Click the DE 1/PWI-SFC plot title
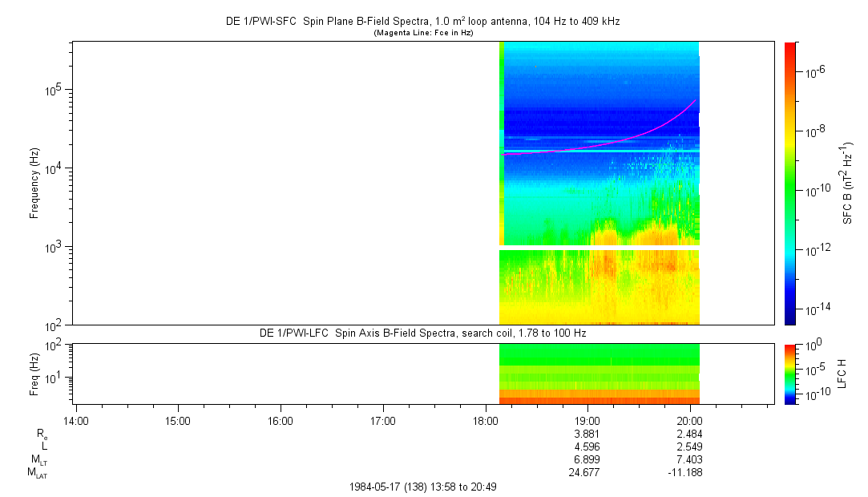868x497 pixels. [422, 22]
